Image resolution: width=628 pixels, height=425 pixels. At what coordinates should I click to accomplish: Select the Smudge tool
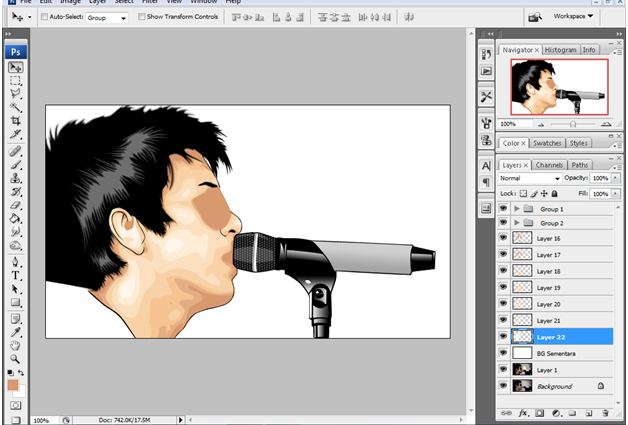pos(16,232)
